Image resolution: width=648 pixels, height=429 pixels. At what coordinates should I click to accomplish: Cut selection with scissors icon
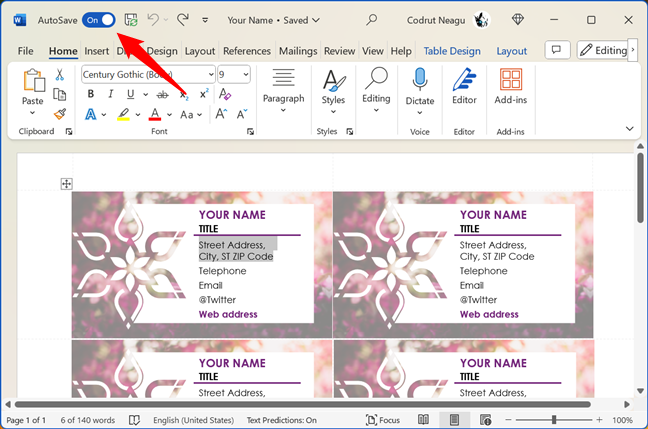tap(60, 75)
